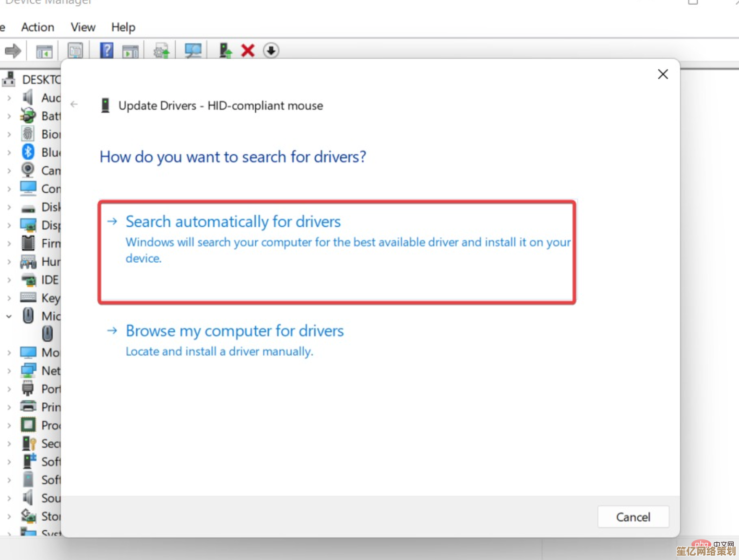Click the Cancel button
This screenshot has height=560, width=739.
pos(633,516)
